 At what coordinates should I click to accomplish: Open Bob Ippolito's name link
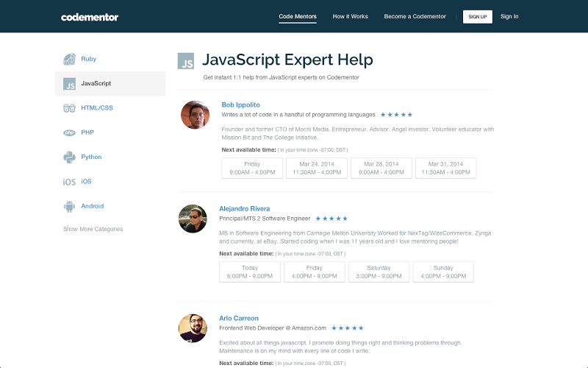241,105
